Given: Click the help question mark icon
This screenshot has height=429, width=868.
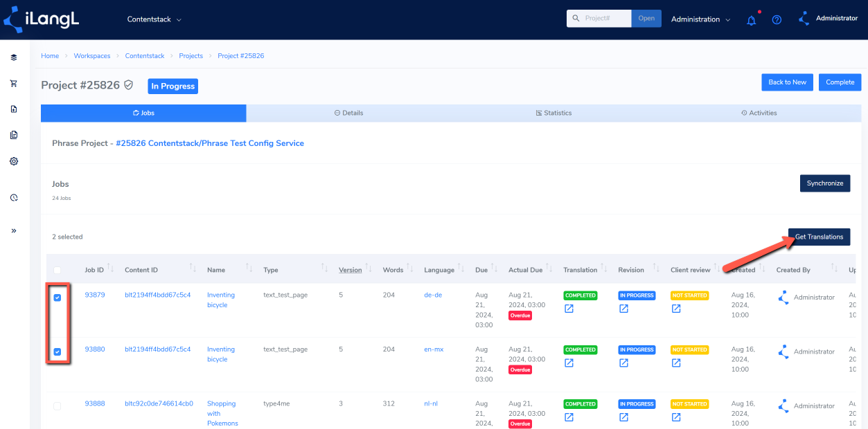Looking at the screenshot, I should [x=777, y=20].
